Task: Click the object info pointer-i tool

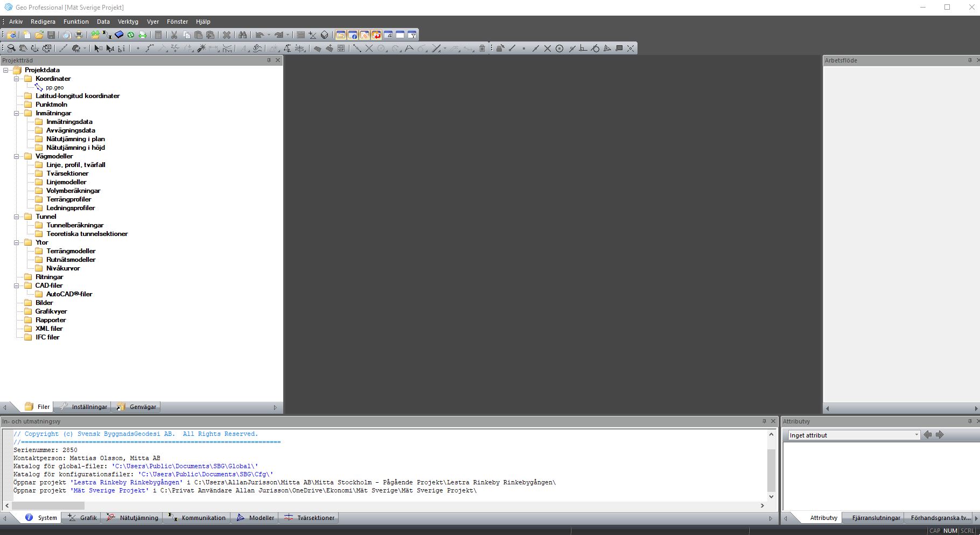Action: click(121, 48)
